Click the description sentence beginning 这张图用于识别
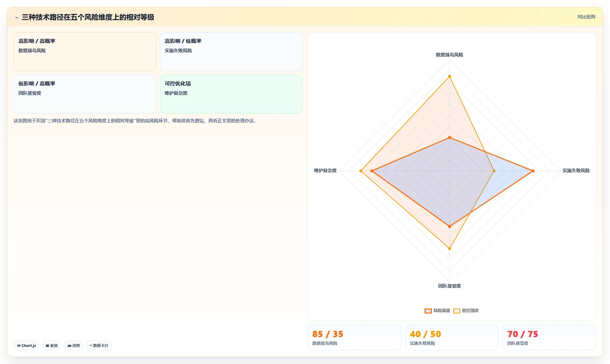This screenshot has height=364, width=610. [135, 121]
